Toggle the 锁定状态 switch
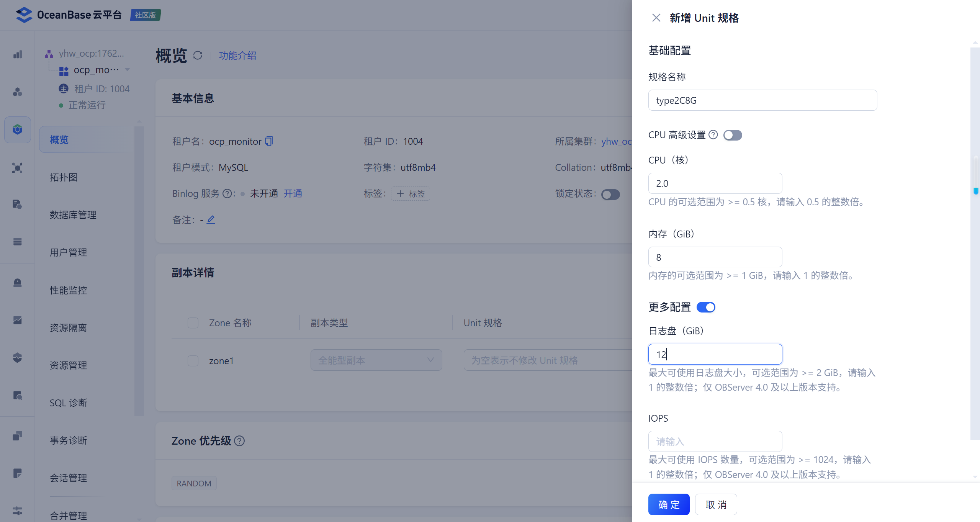This screenshot has width=980, height=522. (610, 195)
